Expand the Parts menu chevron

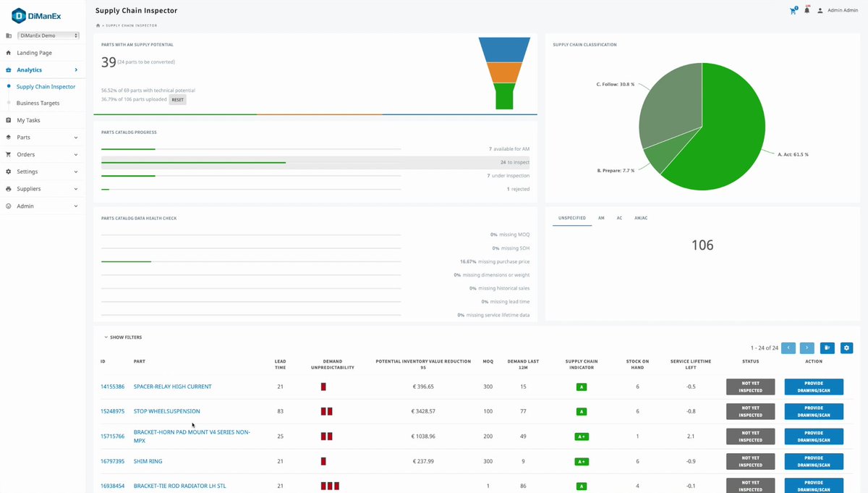(x=76, y=138)
